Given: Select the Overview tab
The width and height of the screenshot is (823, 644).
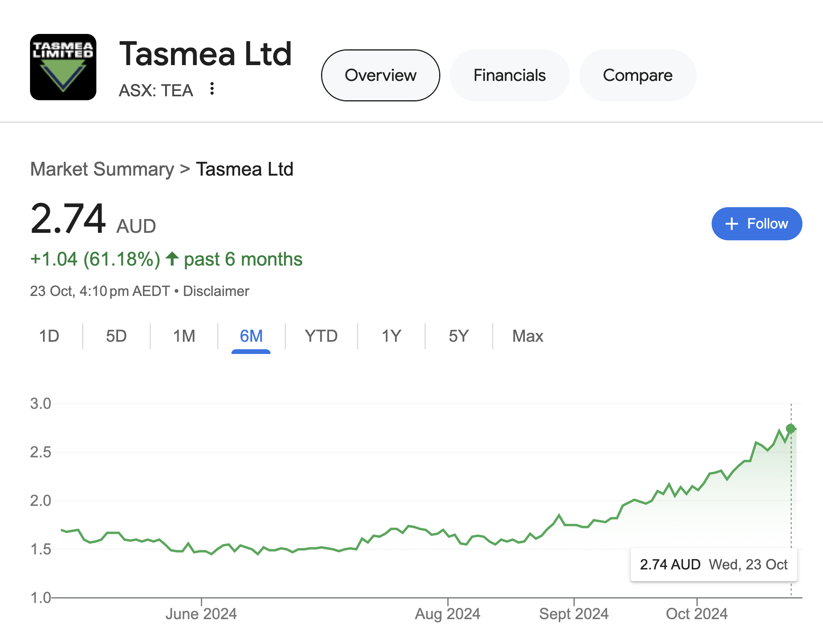Looking at the screenshot, I should point(380,75).
